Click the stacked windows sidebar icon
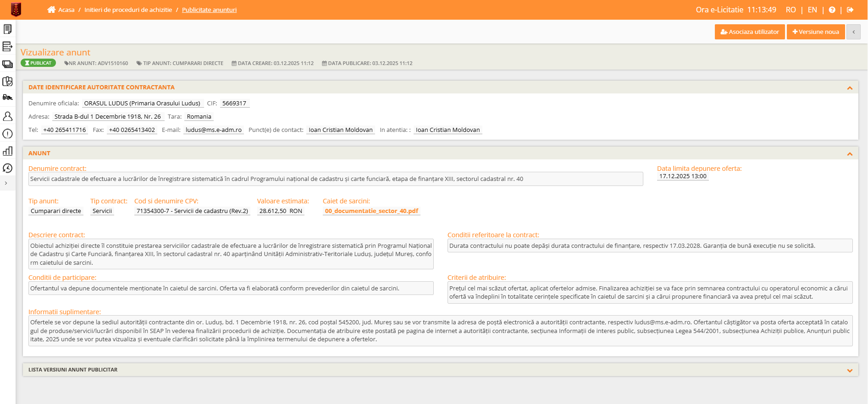 click(x=7, y=64)
